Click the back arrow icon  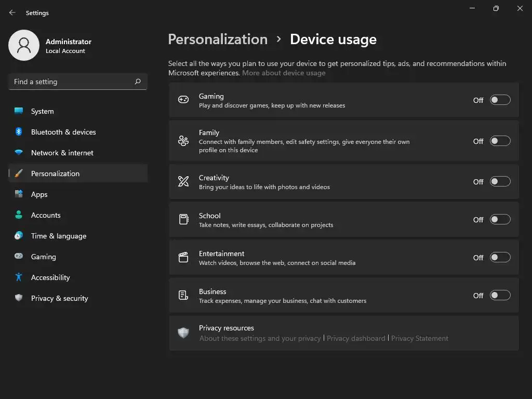12,12
